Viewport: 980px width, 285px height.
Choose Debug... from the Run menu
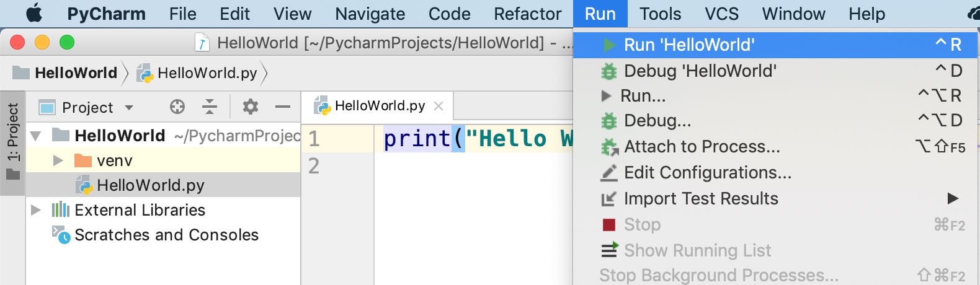coord(776,120)
